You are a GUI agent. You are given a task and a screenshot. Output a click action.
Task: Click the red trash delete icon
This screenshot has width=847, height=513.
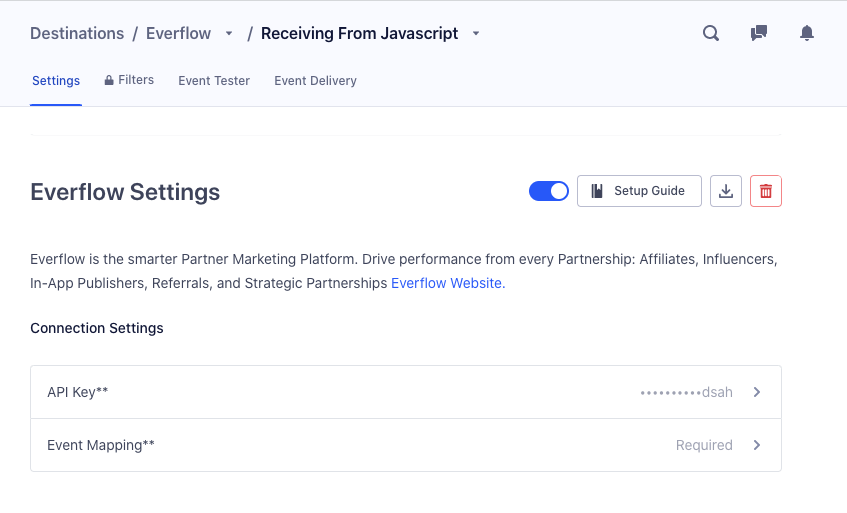click(x=766, y=191)
